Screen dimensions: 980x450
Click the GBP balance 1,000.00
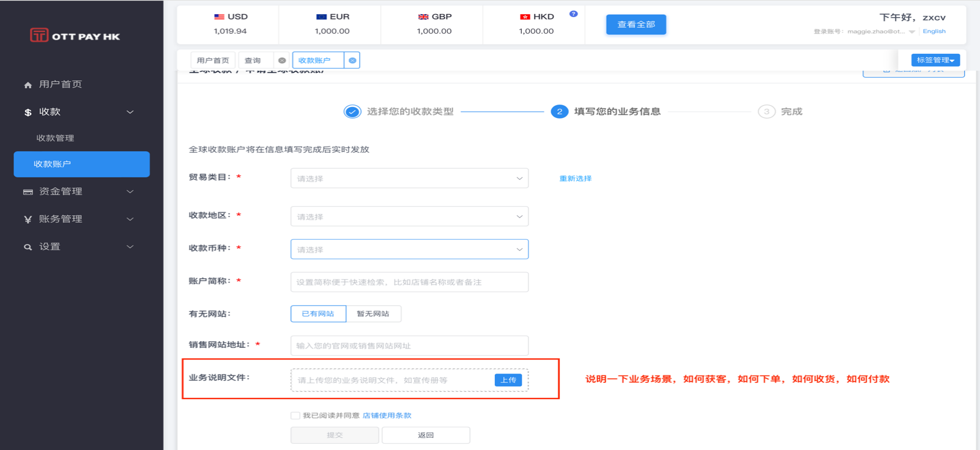434,31
